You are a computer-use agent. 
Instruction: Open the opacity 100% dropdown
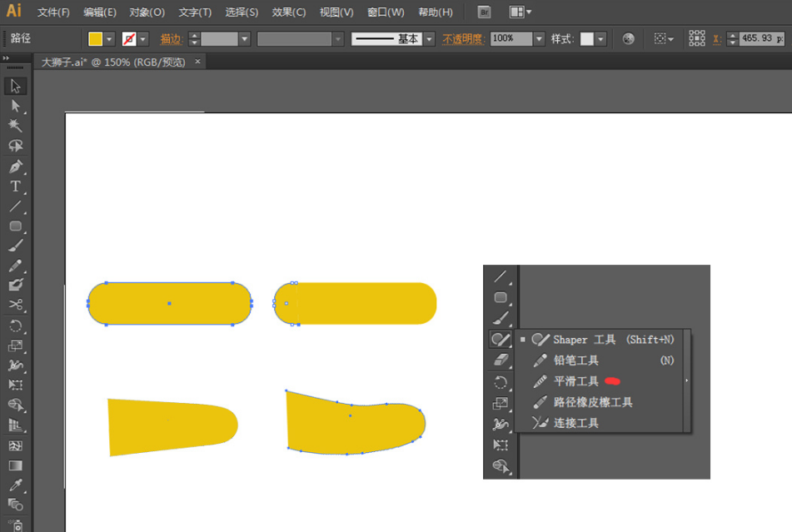point(539,39)
